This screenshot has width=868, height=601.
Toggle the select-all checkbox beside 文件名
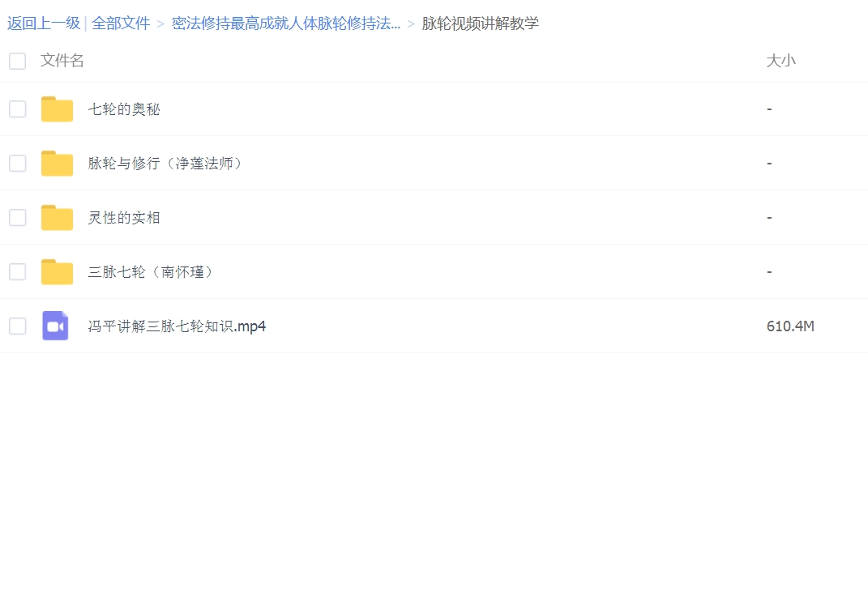click(x=17, y=61)
